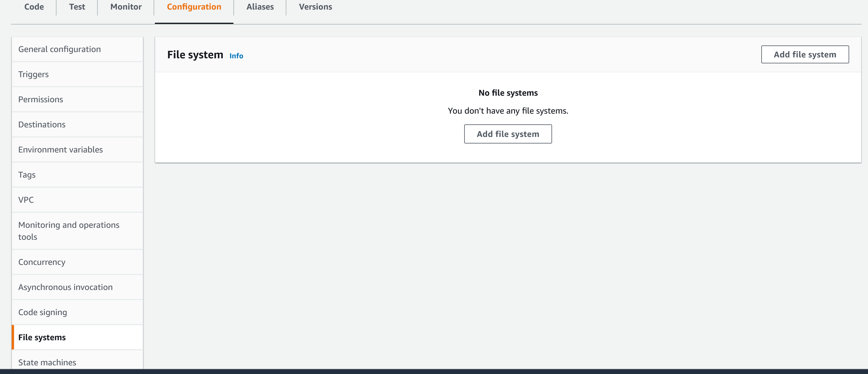Viewport: 868px width, 374px height.
Task: Select VPC in the sidebar
Action: click(x=26, y=200)
